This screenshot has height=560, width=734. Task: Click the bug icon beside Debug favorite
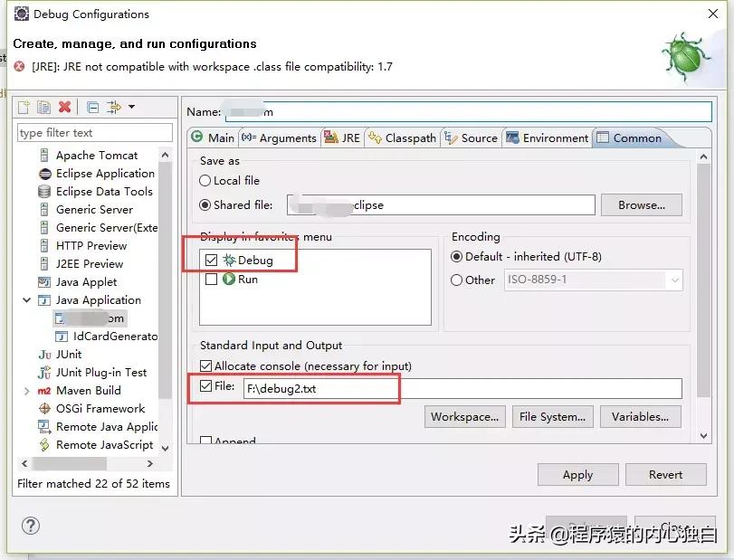pyautogui.click(x=229, y=261)
